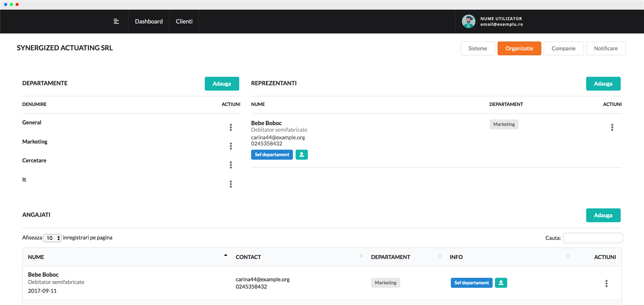This screenshot has width=644, height=305.
Task: Toggle the hamburger sidebar menu icon
Action: [116, 21]
